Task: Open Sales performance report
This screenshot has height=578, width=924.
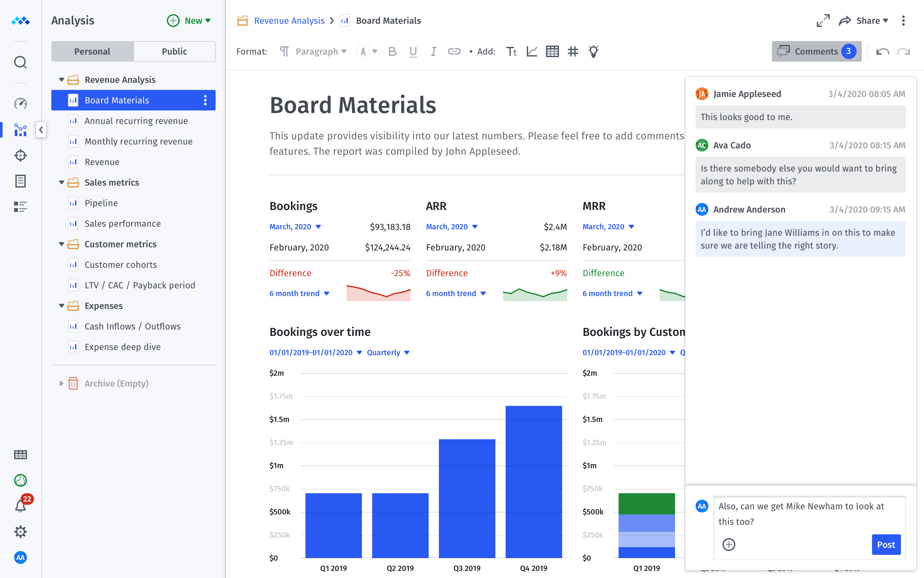Action: (133, 223)
